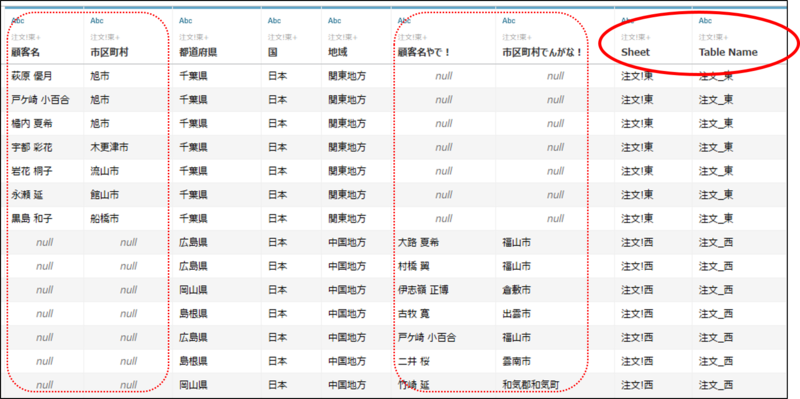Click the Abc type icon above 顧客名
Viewport: 800px width, 399px height.
(x=18, y=21)
